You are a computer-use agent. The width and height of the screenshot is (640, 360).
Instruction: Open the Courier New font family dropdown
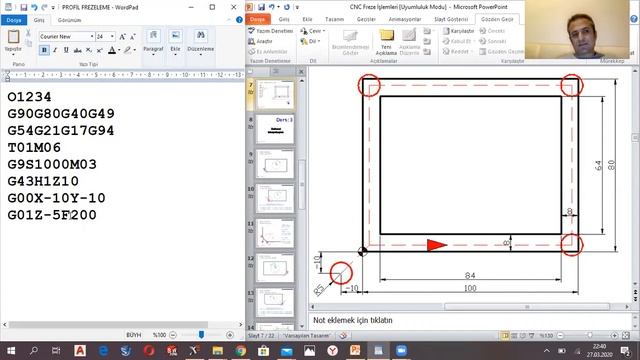92,36
